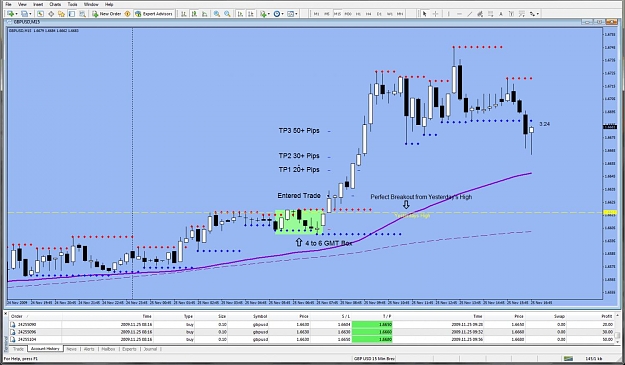Click the New Order button
The width and height of the screenshot is (625, 365).
pyautogui.click(x=106, y=14)
